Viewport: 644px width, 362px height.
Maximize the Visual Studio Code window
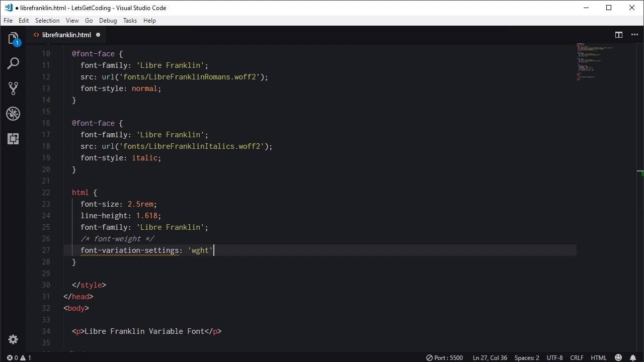tap(609, 8)
